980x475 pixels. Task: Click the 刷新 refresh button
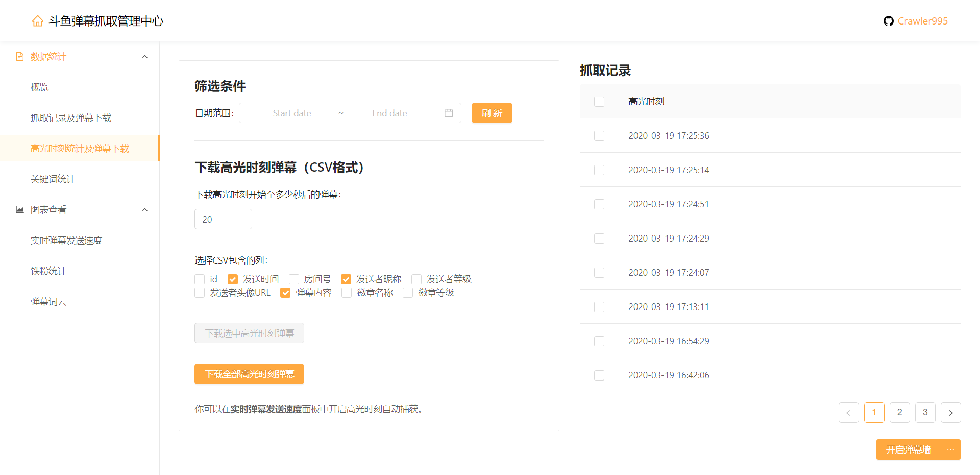coord(492,113)
